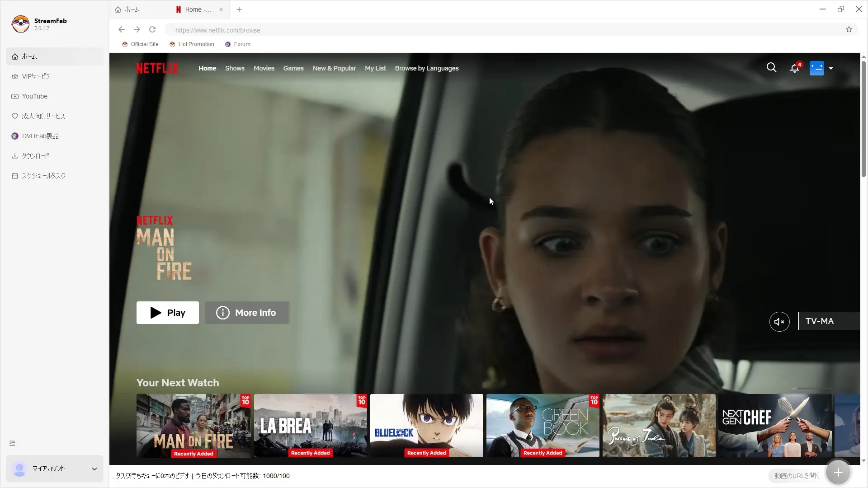
Task: Open ダウンロード in the sidebar
Action: point(55,156)
